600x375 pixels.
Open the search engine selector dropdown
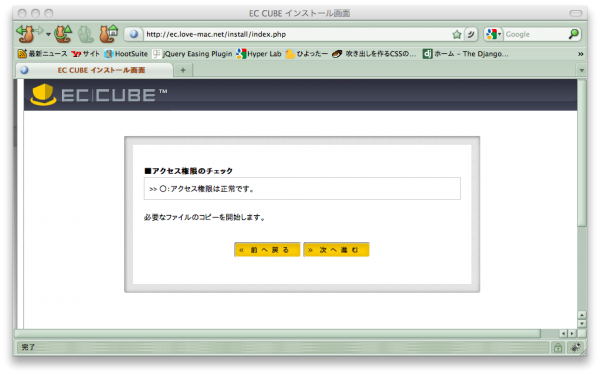point(493,34)
